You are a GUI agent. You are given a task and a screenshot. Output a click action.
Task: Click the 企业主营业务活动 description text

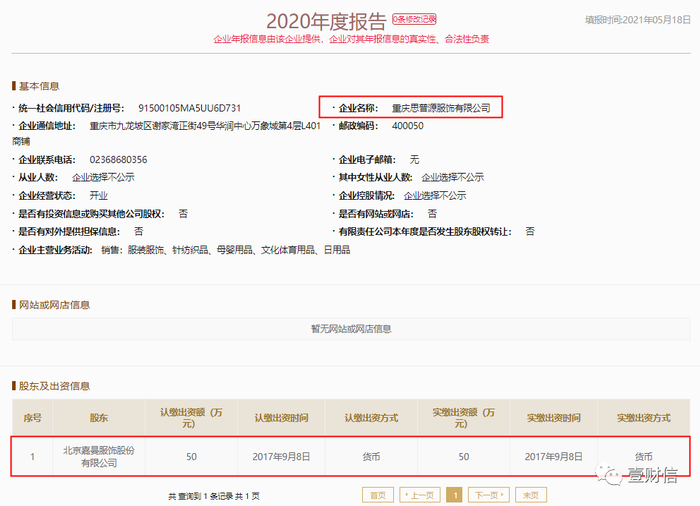point(225,250)
